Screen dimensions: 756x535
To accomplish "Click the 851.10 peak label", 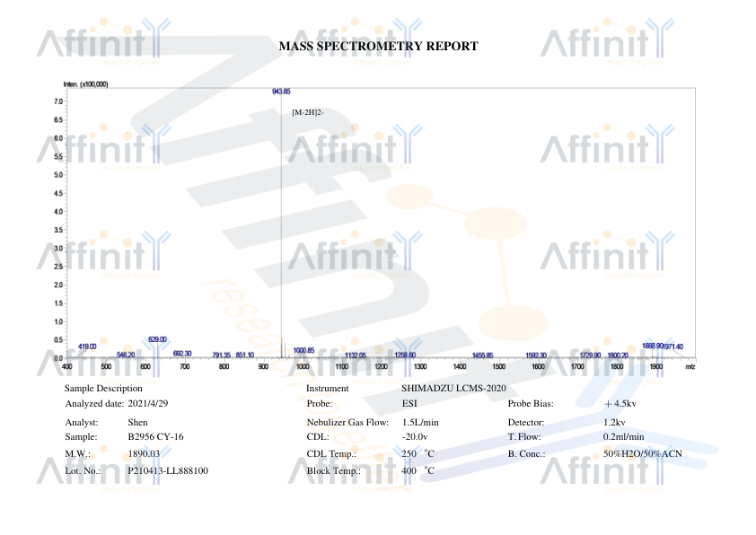I will (245, 355).
